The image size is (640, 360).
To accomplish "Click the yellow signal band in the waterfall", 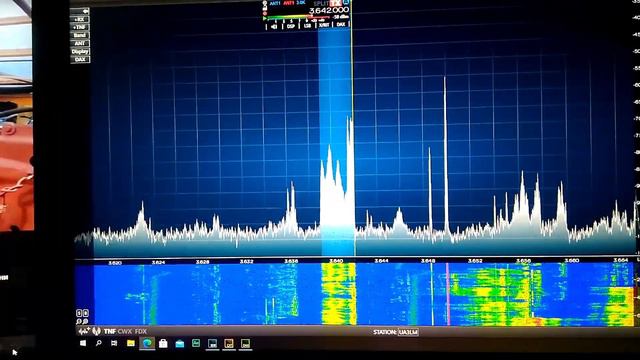I will tap(338, 294).
